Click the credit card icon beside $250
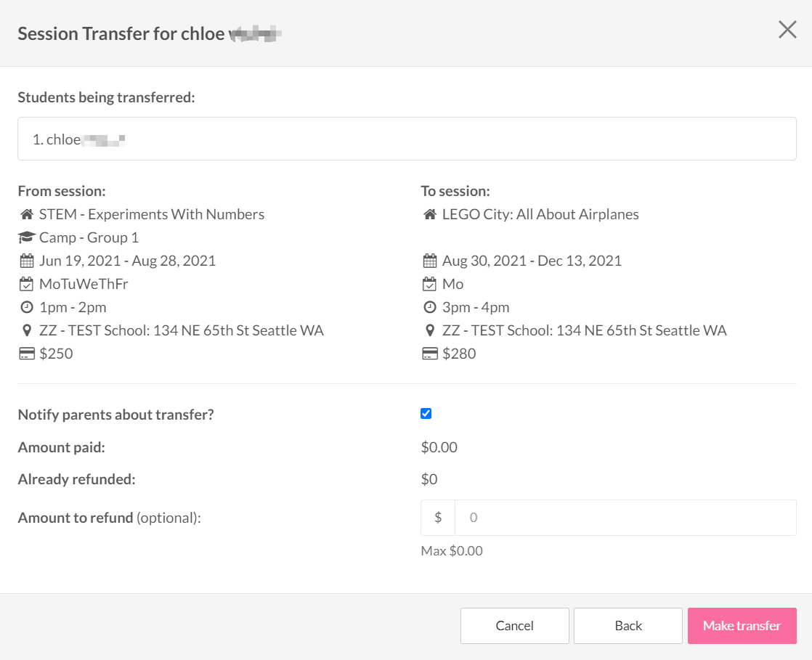This screenshot has width=812, height=660. (x=27, y=354)
